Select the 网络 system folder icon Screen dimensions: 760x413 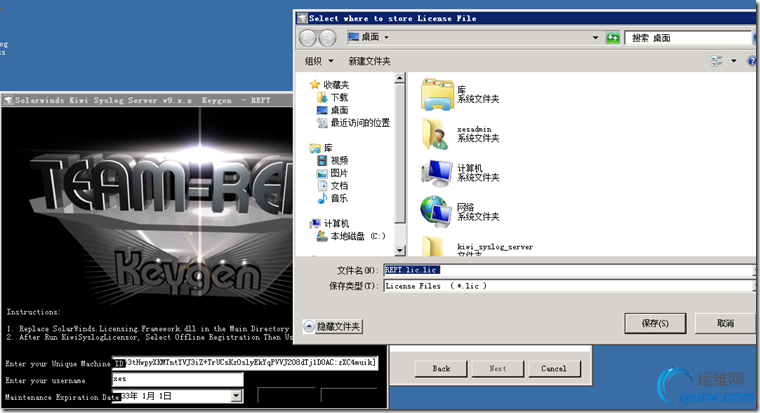point(436,212)
